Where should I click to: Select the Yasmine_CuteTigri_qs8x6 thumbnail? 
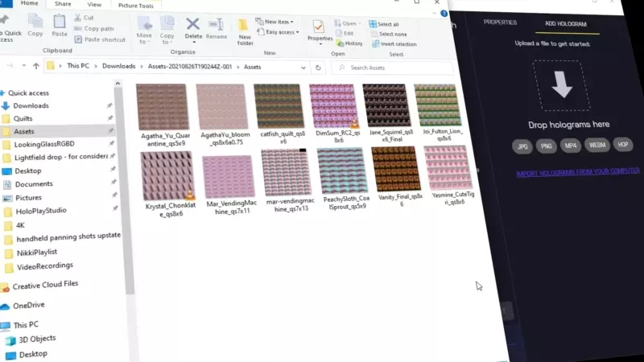[448, 167]
